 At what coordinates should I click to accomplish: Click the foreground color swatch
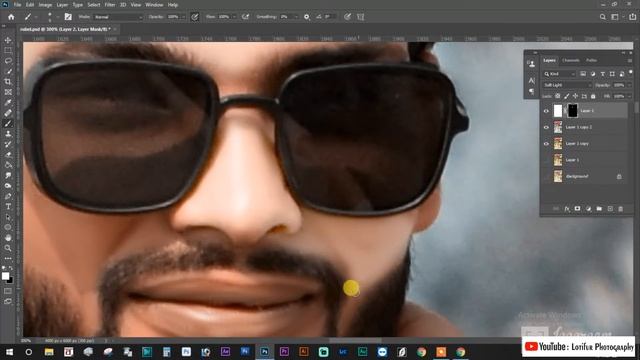(6, 276)
